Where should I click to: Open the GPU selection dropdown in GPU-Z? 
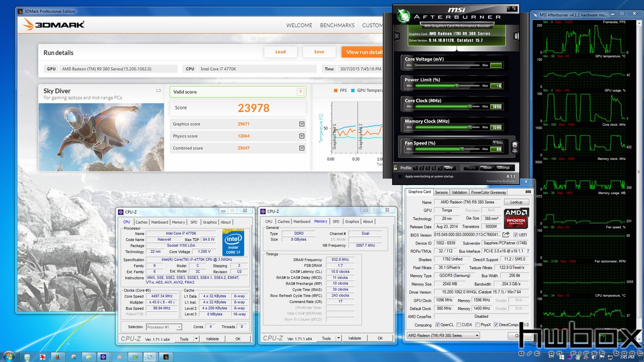click(443, 335)
